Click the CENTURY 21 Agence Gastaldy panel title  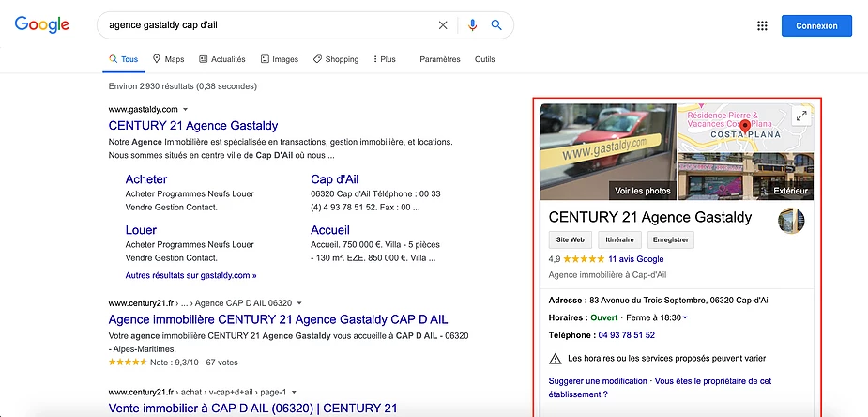650,217
